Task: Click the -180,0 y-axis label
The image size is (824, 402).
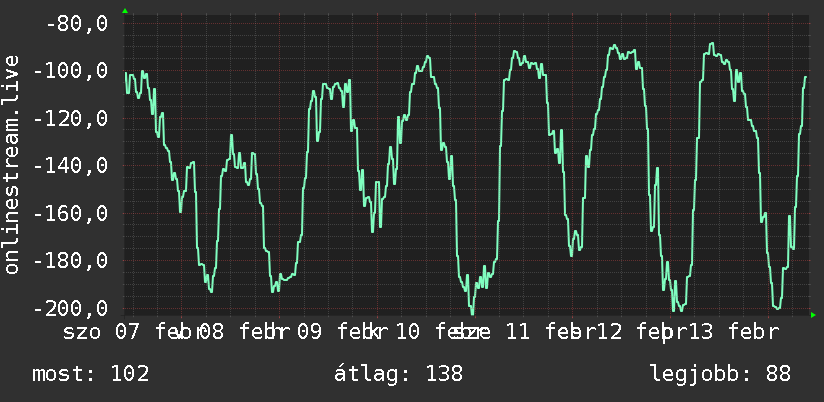Action: coord(70,261)
